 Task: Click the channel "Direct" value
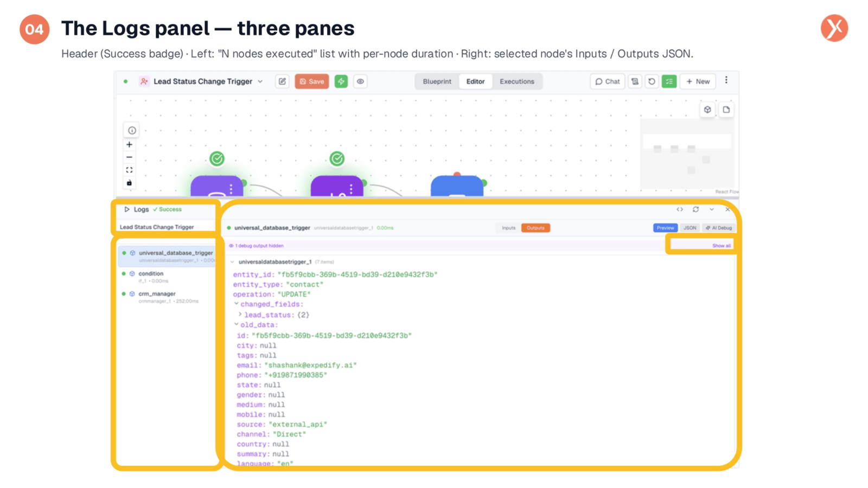pos(289,434)
